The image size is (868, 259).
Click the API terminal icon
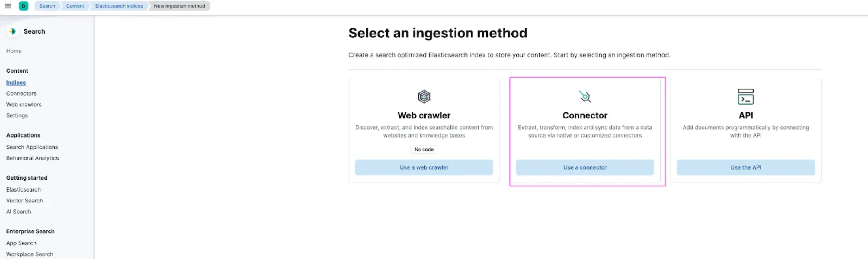click(746, 97)
